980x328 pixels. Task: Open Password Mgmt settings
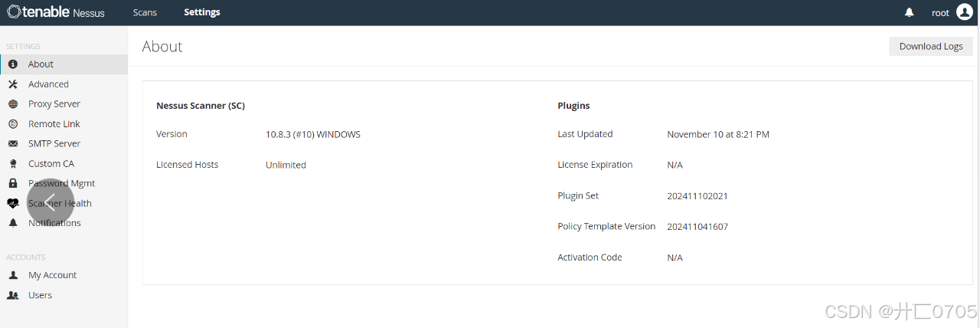tap(64, 184)
